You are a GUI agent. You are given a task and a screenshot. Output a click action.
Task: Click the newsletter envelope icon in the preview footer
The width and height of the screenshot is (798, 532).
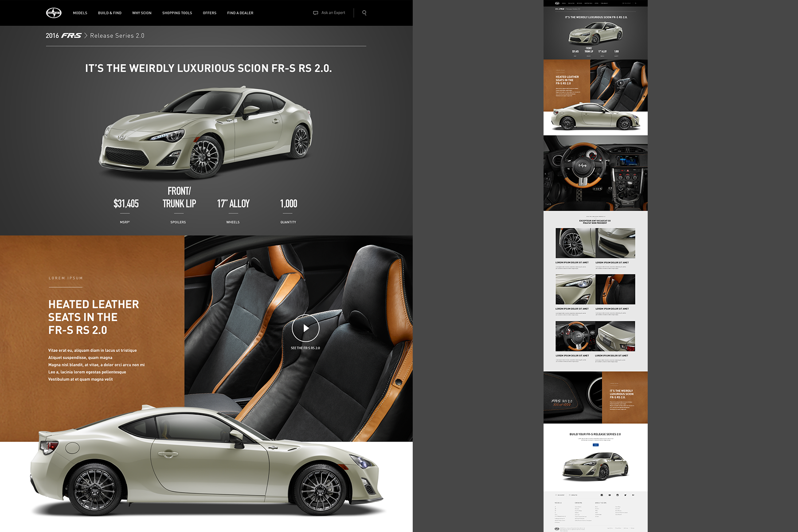[x=570, y=495]
